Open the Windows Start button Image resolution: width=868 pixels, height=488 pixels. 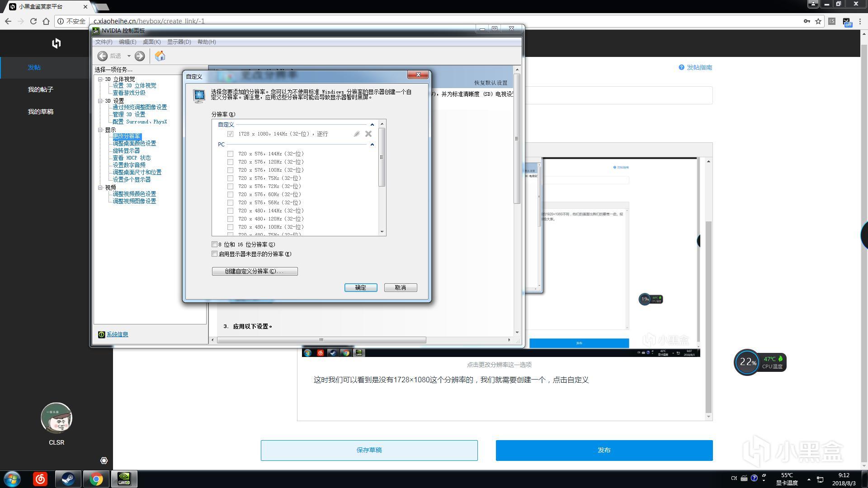point(12,479)
